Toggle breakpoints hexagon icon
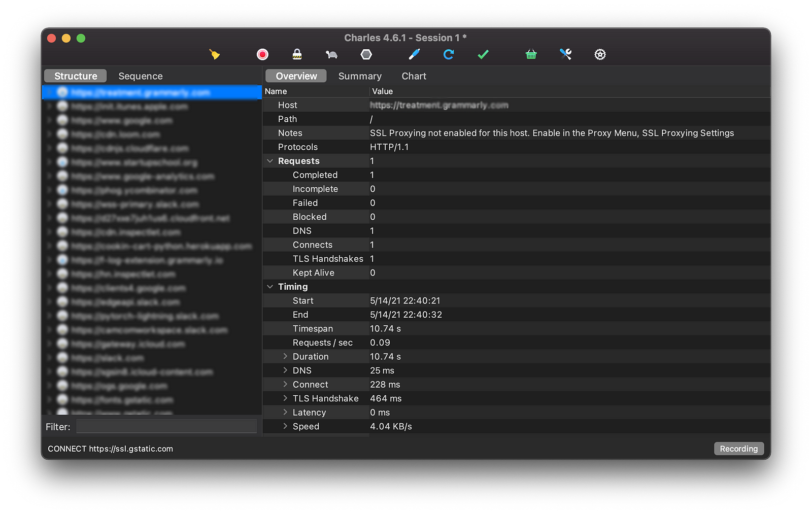Viewport: 812px width, 514px height. (366, 54)
